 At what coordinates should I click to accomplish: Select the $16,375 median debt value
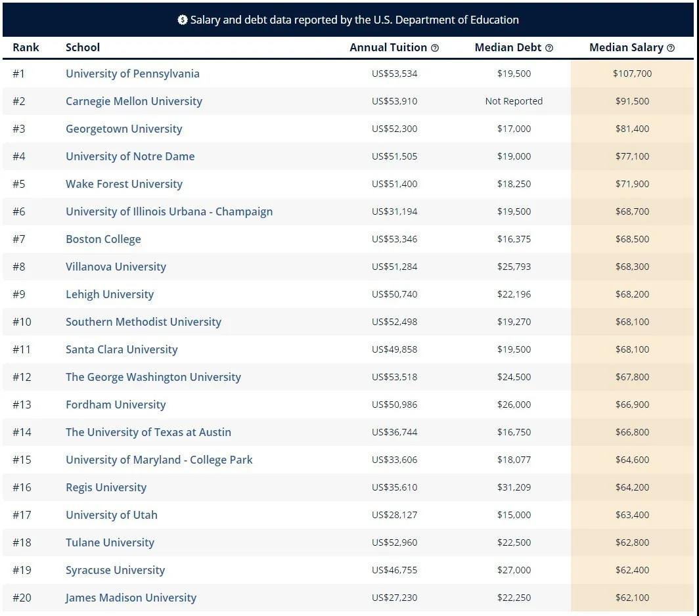pos(514,239)
